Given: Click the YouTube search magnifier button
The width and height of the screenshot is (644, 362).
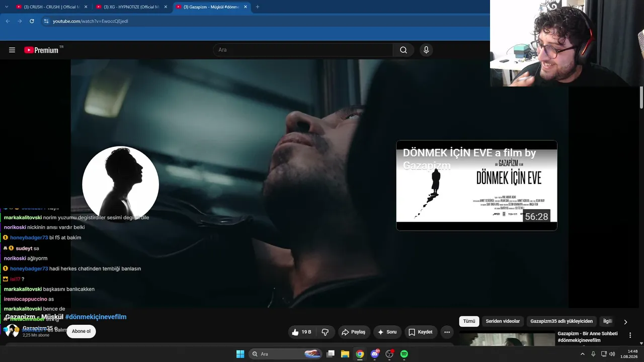Looking at the screenshot, I should point(404,50).
